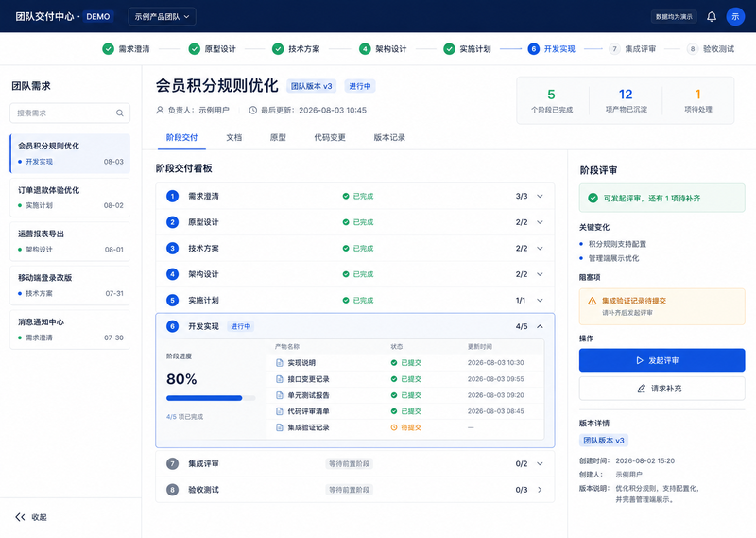Click blocker 集成验证记录待提交 text
Image resolution: width=756 pixels, height=538 pixels.
point(633,301)
